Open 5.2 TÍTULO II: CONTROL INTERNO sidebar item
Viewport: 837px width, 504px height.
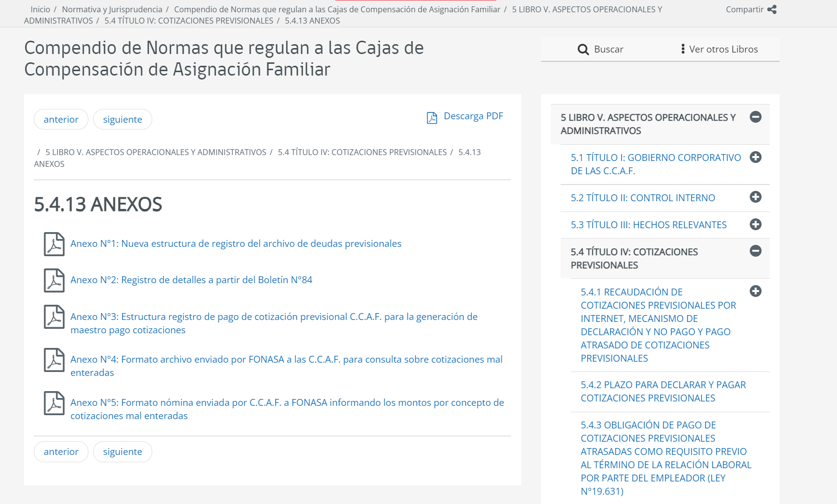click(643, 198)
